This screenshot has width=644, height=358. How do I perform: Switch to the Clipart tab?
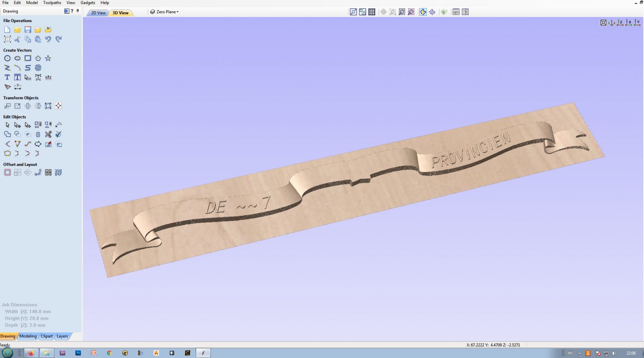47,336
